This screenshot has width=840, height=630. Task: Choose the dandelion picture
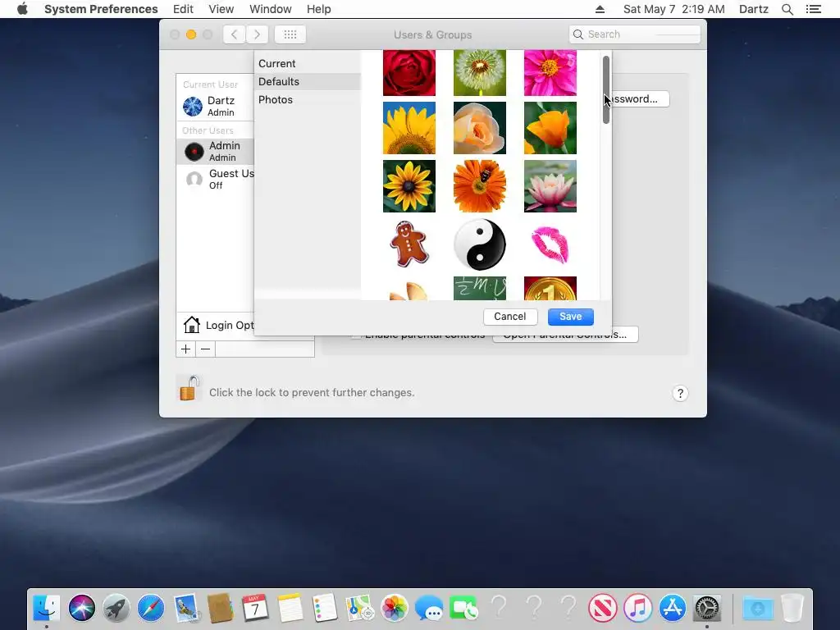pyautogui.click(x=479, y=73)
